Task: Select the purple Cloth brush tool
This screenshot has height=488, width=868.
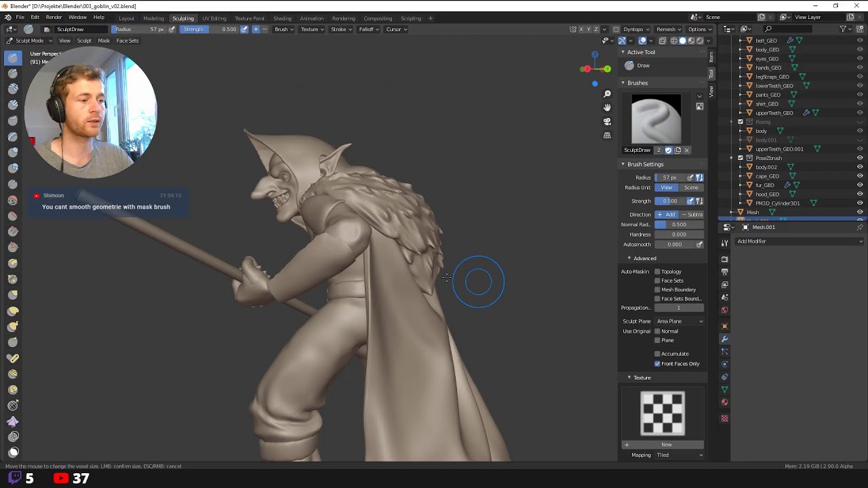Action: click(13, 421)
